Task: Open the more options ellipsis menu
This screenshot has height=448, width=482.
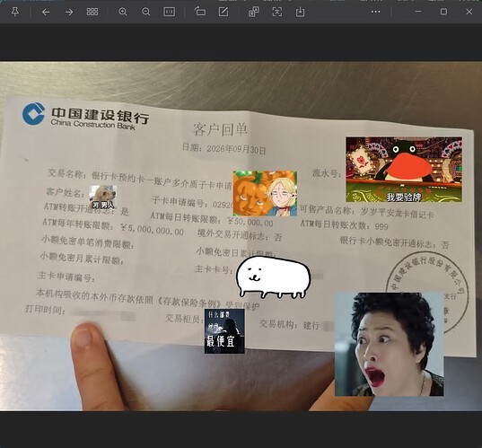Action: (376, 12)
